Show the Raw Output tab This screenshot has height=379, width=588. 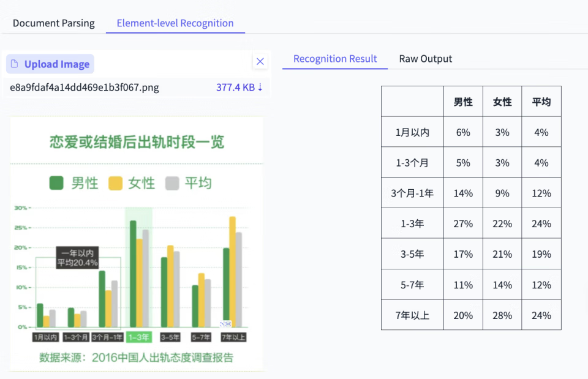[x=425, y=59]
